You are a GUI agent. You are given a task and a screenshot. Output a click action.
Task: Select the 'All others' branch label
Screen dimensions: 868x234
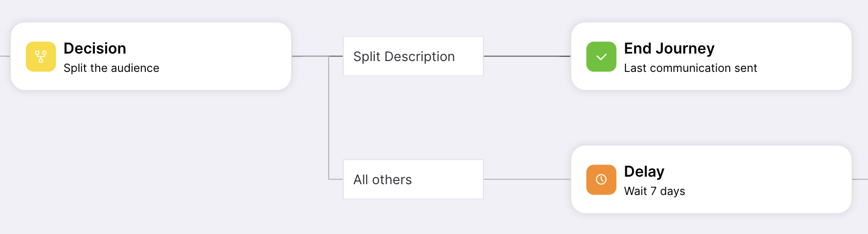(x=413, y=179)
